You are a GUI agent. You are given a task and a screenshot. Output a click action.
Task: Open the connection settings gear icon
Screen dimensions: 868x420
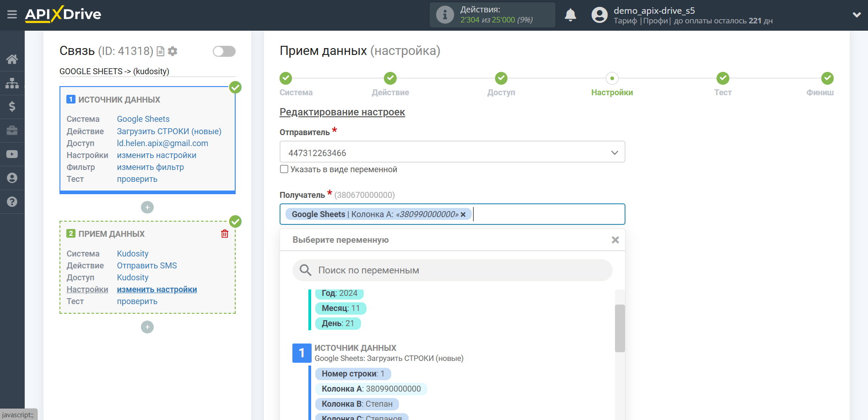point(173,51)
